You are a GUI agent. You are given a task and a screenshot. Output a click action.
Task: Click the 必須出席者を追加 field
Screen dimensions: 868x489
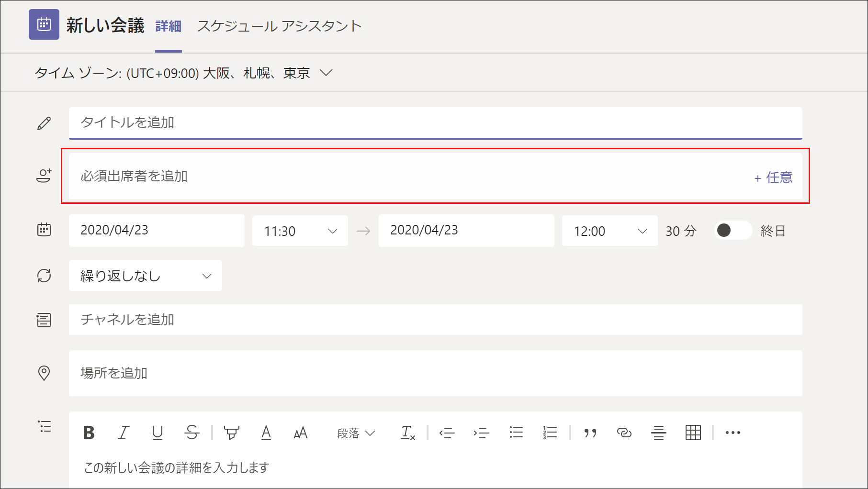[x=436, y=176]
